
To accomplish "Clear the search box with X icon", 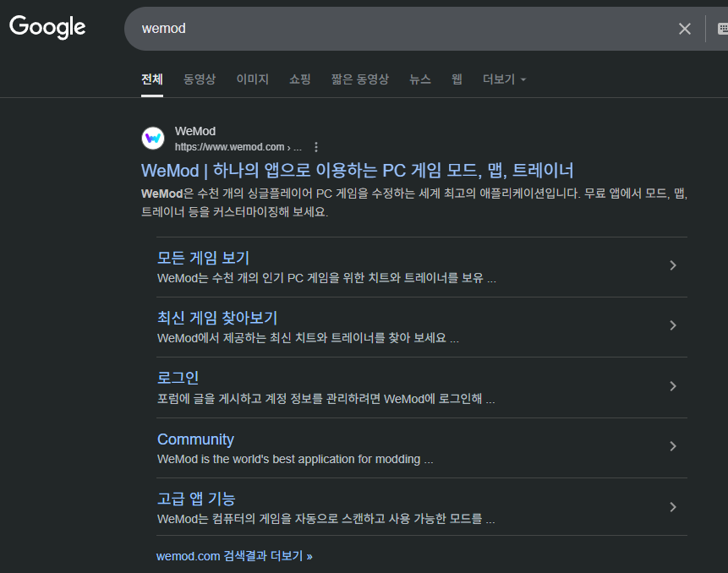I will click(x=684, y=29).
